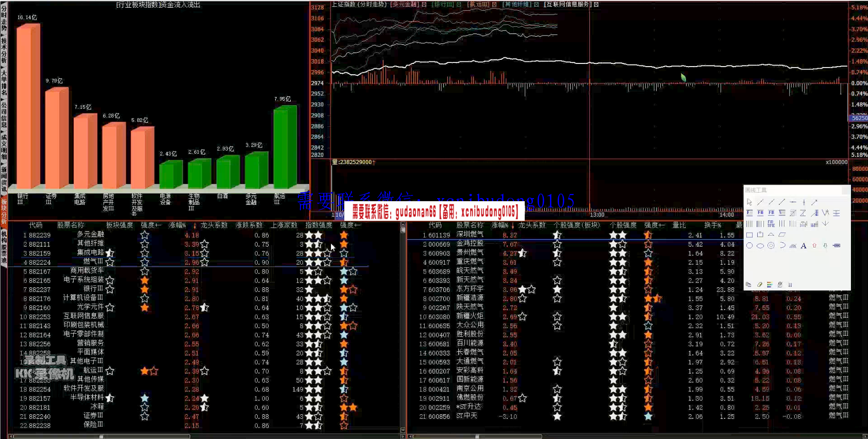
Task: Choose the FIB TIME tool
Action: coord(771,224)
